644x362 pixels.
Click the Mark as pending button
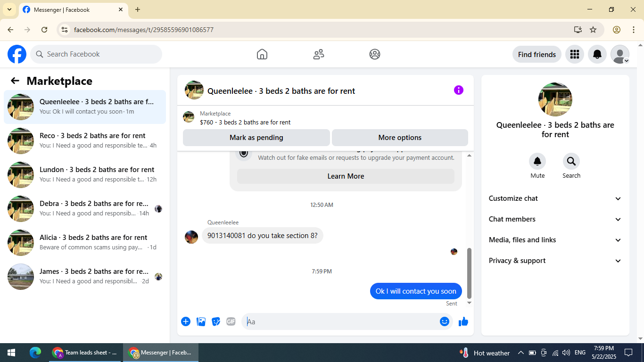pyautogui.click(x=256, y=138)
